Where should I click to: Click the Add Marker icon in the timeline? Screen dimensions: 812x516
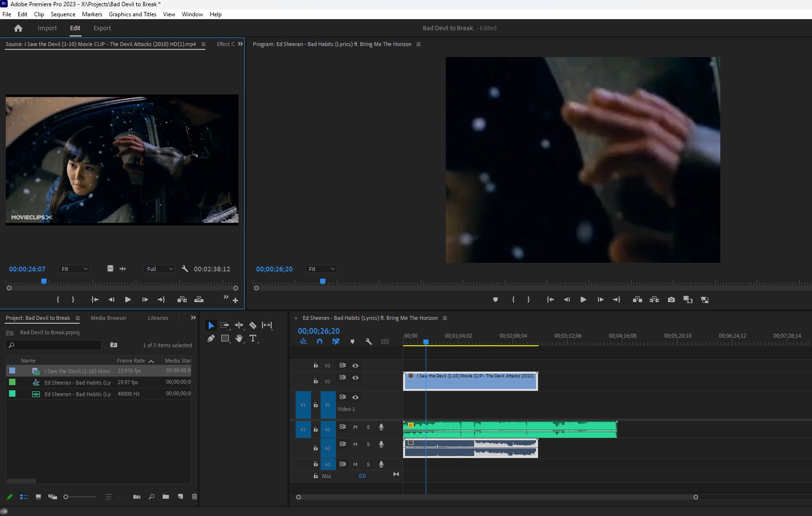pos(353,341)
